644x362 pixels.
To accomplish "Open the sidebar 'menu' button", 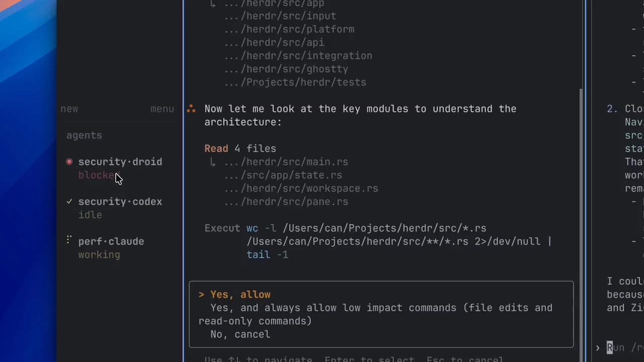I will point(162,109).
